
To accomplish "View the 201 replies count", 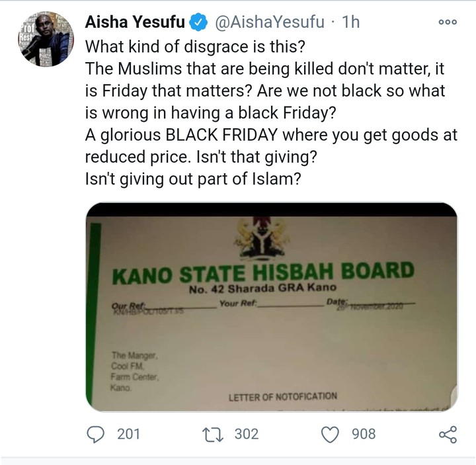I will [128, 434].
